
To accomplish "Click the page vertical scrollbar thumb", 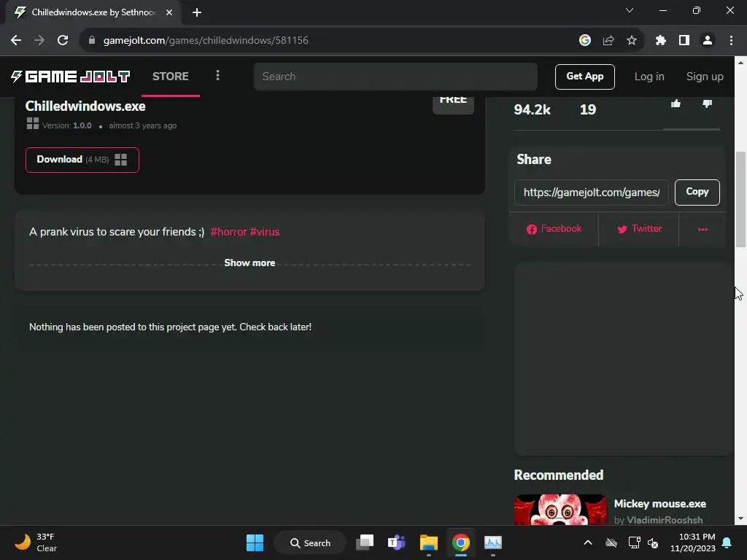I will [741, 199].
